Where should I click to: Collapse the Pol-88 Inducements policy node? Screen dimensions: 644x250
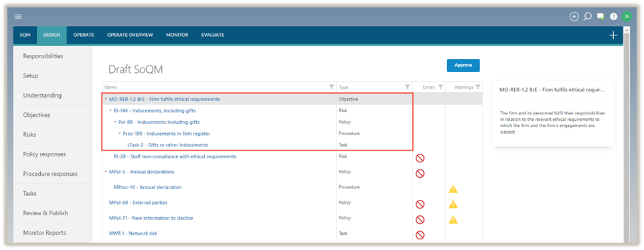(115, 122)
